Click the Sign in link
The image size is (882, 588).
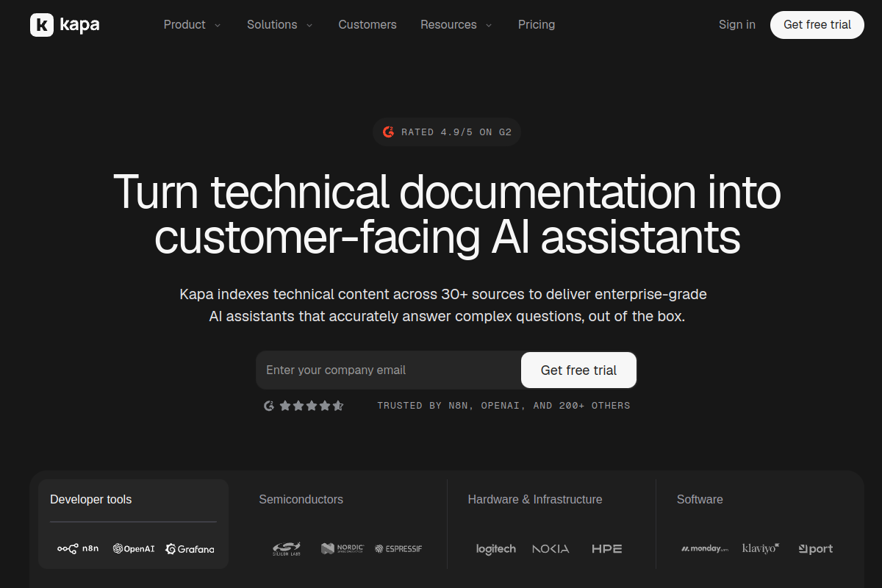tap(737, 25)
